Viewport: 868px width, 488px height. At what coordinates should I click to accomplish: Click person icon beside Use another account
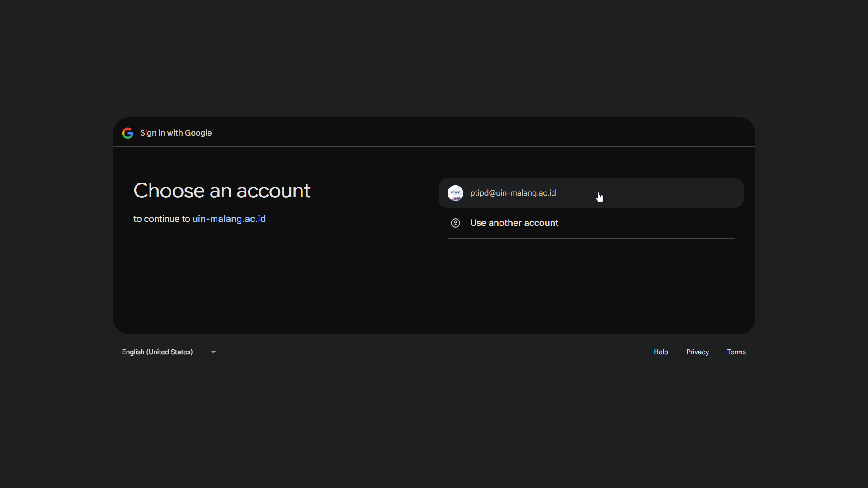pos(455,223)
